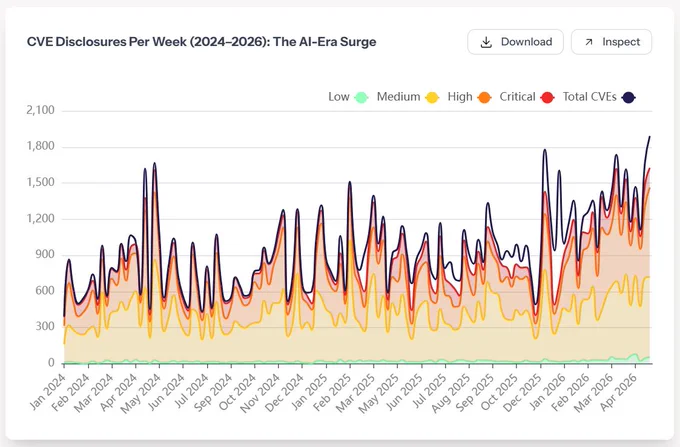The height and width of the screenshot is (447, 680).
Task: Click the Apr 2024 x-axis label
Action: [119, 391]
